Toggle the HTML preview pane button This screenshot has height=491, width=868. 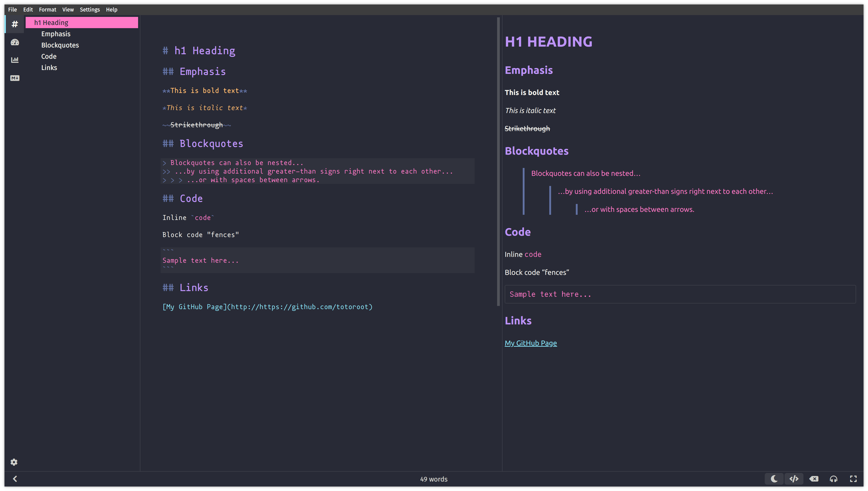[794, 479]
